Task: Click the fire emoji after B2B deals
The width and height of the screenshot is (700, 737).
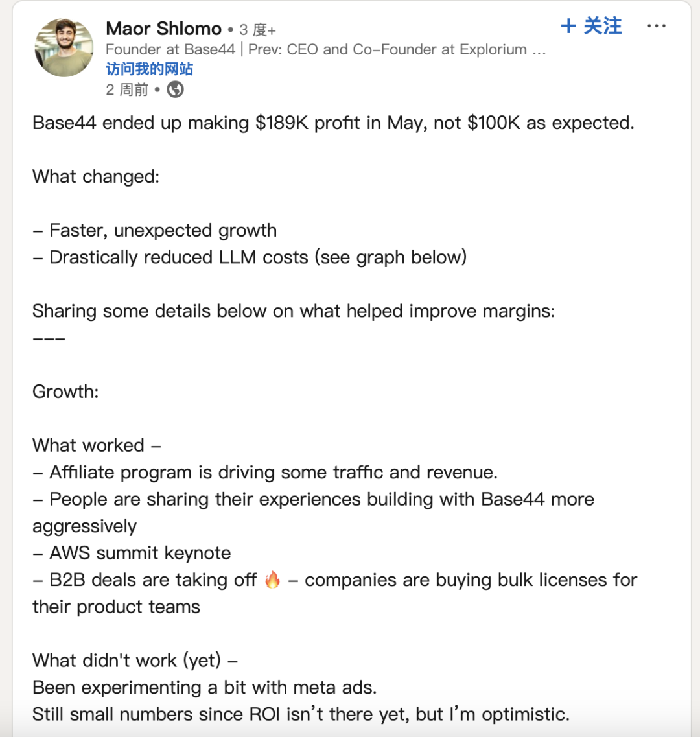Action: pyautogui.click(x=272, y=579)
